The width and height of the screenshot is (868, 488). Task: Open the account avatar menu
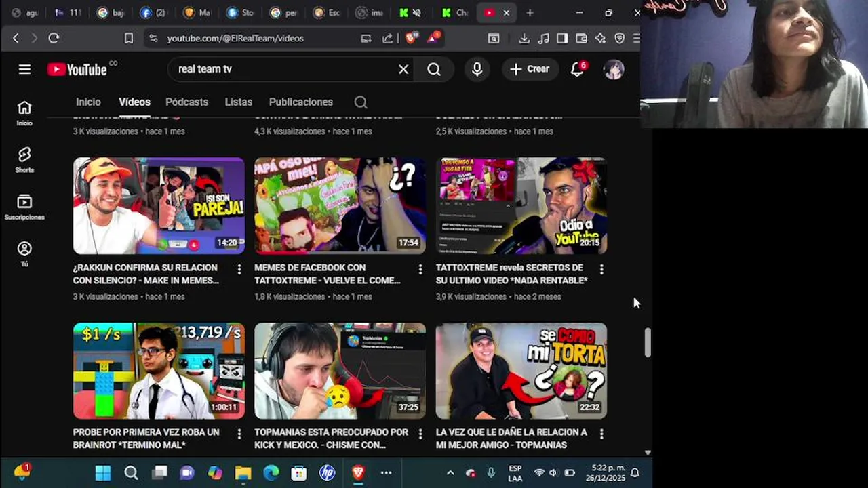(614, 69)
